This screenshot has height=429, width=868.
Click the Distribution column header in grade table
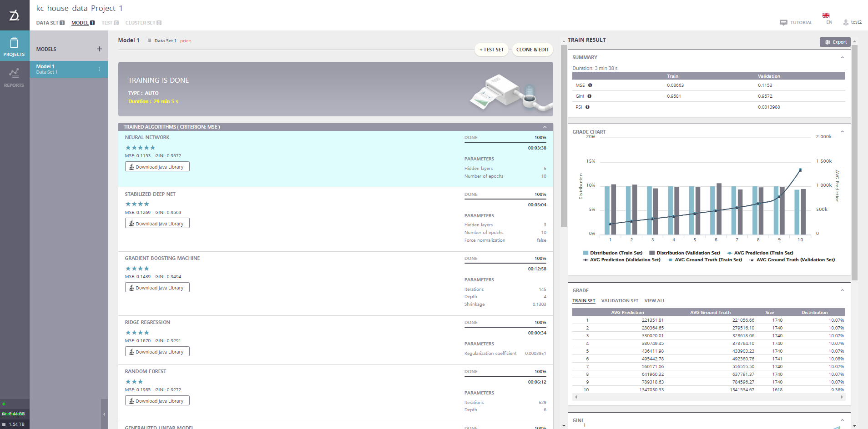click(814, 312)
